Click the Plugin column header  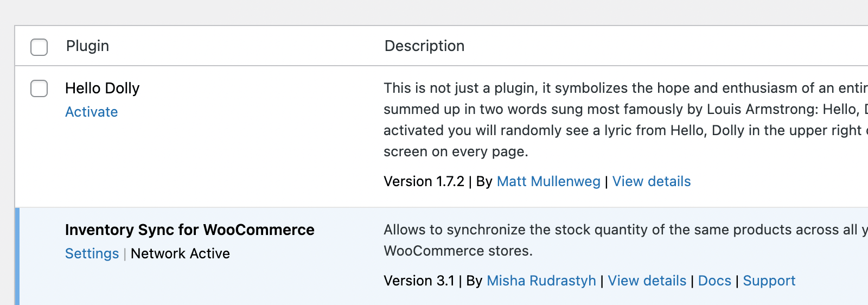[x=87, y=46]
